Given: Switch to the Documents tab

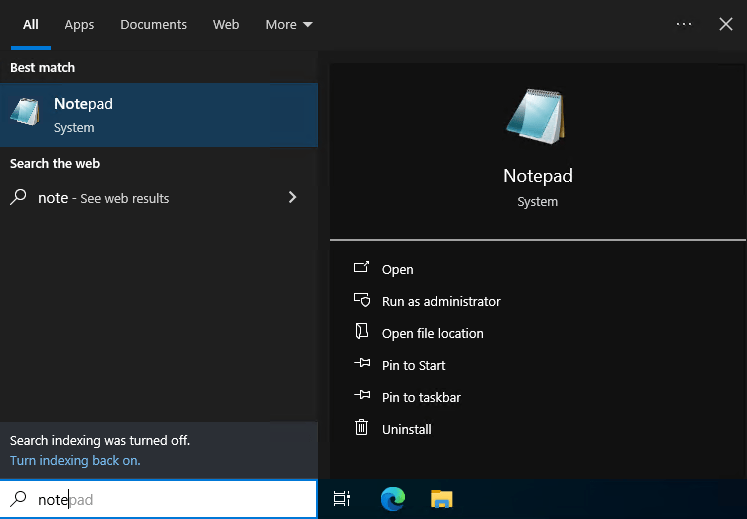Looking at the screenshot, I should (x=153, y=24).
